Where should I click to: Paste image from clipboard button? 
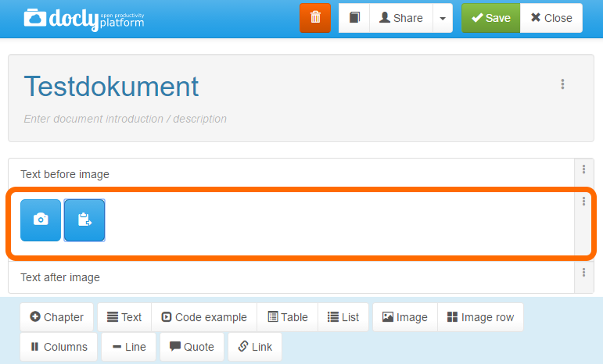pos(84,220)
